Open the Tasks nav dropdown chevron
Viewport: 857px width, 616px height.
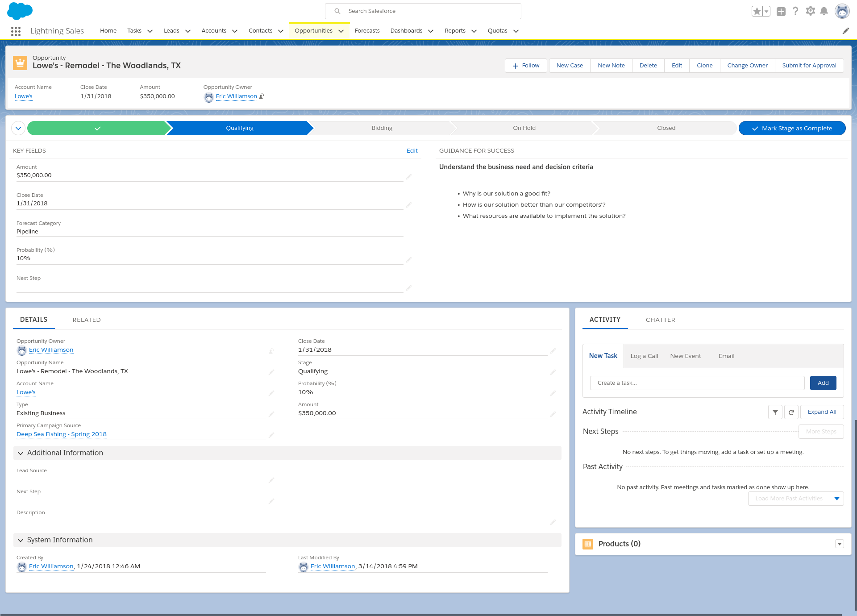[x=150, y=31]
